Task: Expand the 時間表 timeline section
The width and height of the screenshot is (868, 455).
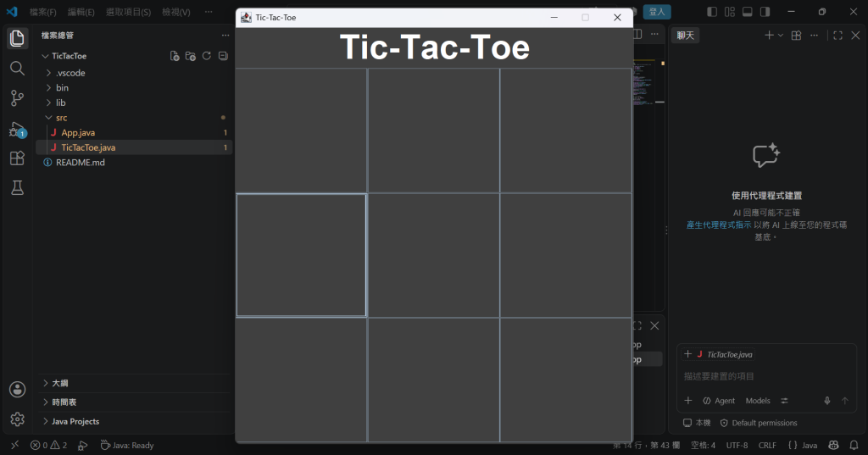Action: pyautogui.click(x=135, y=402)
